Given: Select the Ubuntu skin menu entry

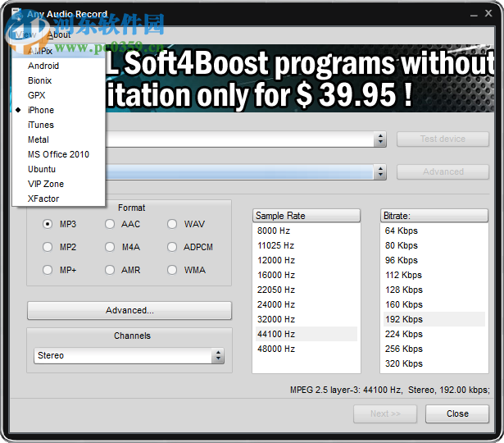Looking at the screenshot, I should click(42, 169).
